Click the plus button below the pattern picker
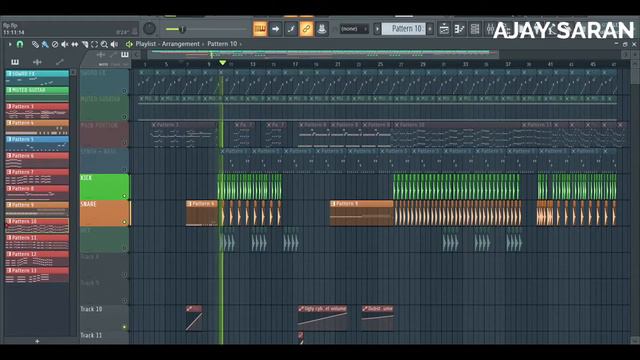 [x=37, y=341]
